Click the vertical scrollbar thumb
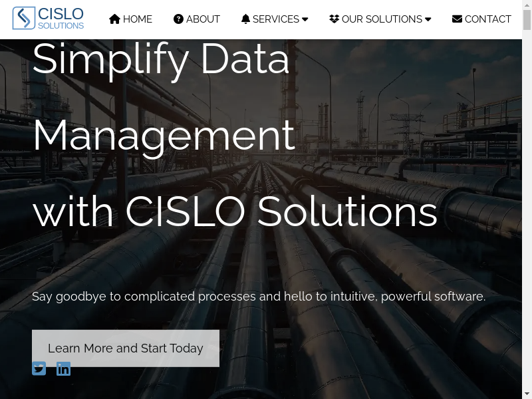This screenshot has height=399, width=532. coord(527,20)
